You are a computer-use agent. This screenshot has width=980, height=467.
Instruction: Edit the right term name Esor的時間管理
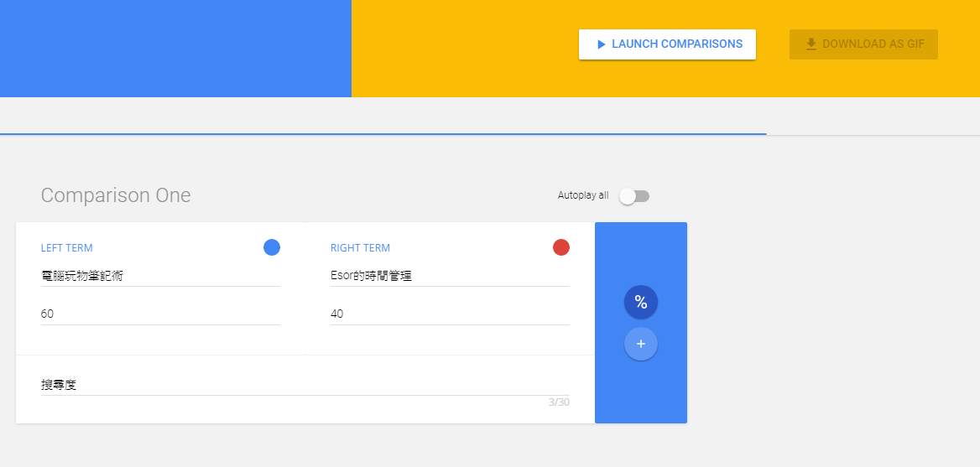pyautogui.click(x=450, y=275)
